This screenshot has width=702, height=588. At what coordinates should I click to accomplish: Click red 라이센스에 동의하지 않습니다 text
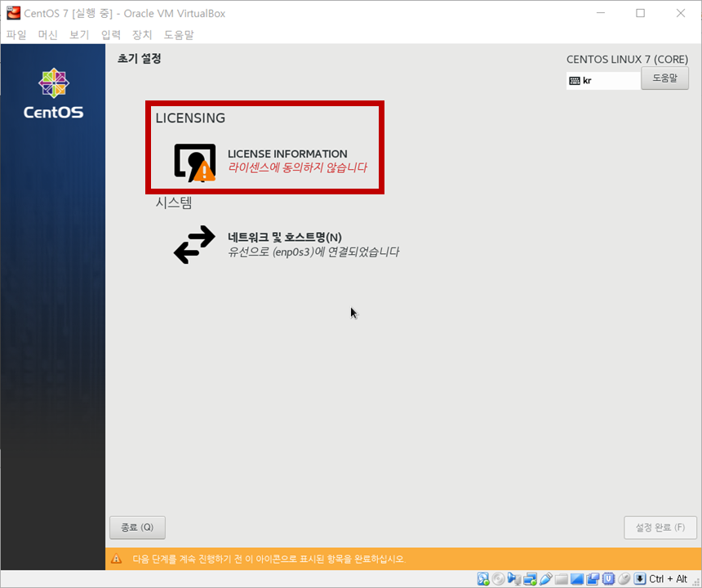point(297,167)
